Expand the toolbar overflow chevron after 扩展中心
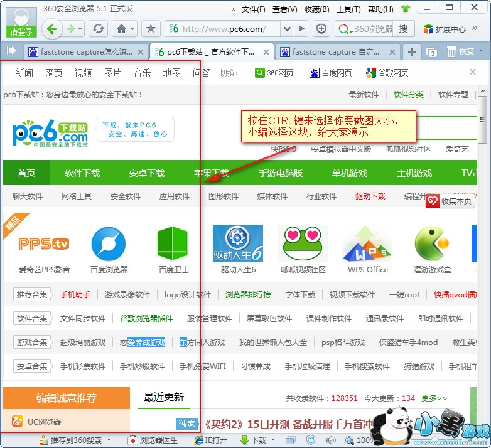The width and height of the screenshot is (491, 448). (x=475, y=28)
